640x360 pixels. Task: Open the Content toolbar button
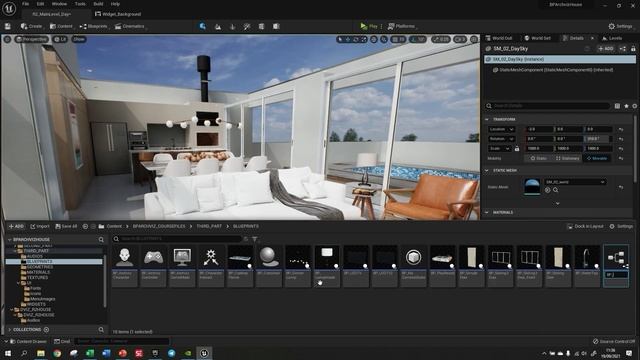[61, 26]
